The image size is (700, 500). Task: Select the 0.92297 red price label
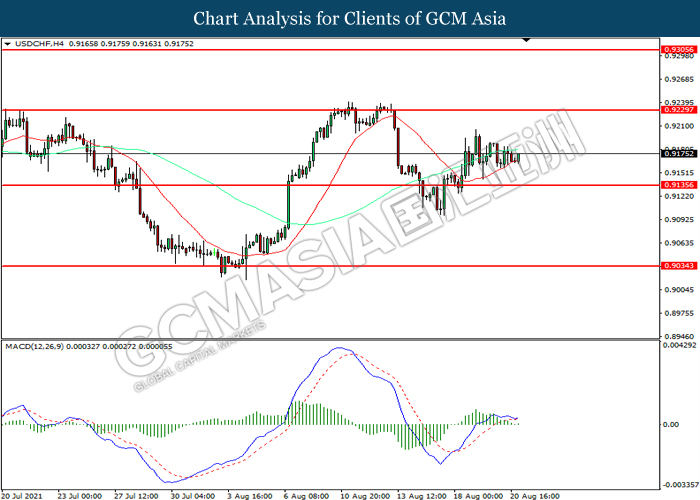pyautogui.click(x=679, y=110)
